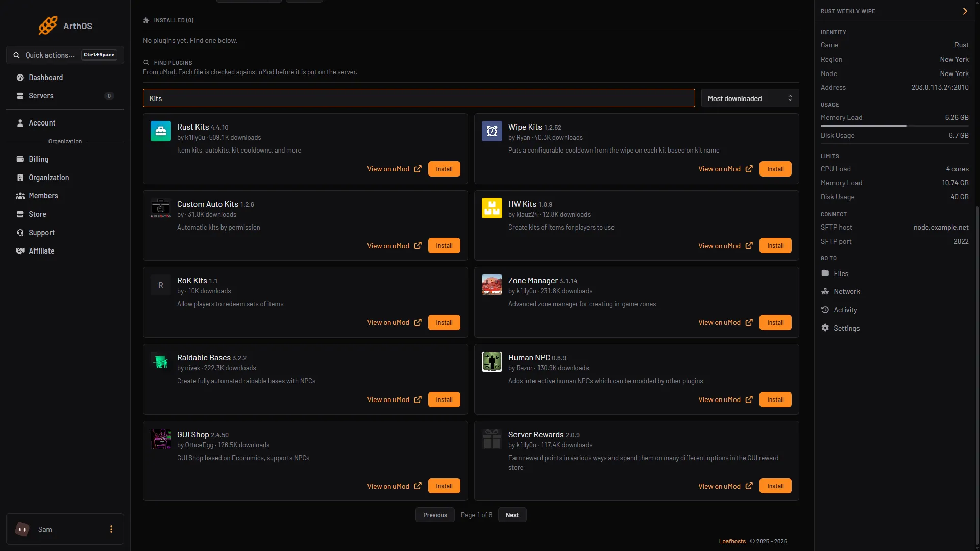
Task: Install the Wipe Kits plugin
Action: pyautogui.click(x=775, y=169)
